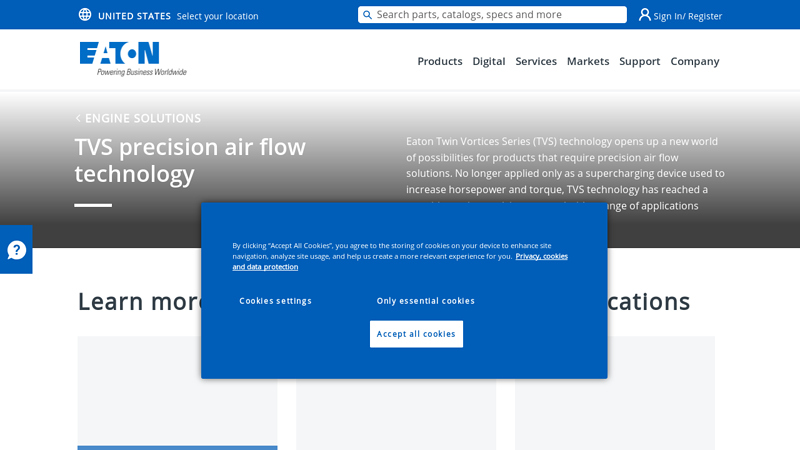Viewport: 800px width, 450px height.
Task: Open the Products menu
Action: (x=439, y=61)
